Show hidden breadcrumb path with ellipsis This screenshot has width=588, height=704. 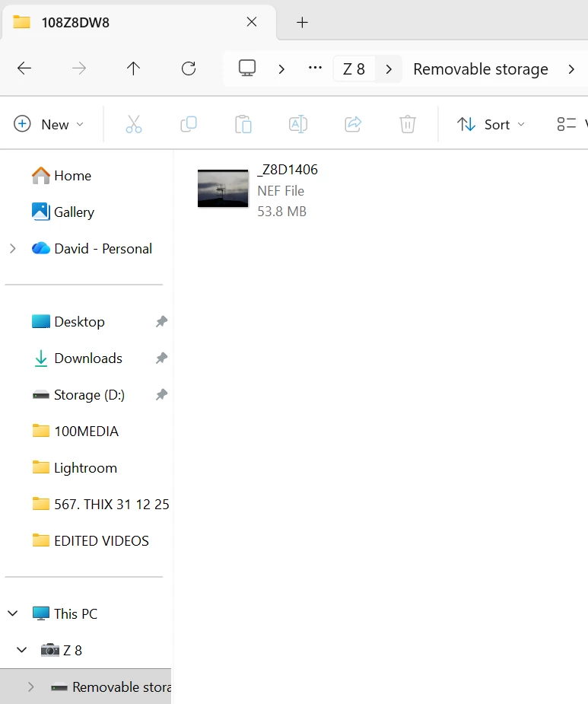[315, 68]
